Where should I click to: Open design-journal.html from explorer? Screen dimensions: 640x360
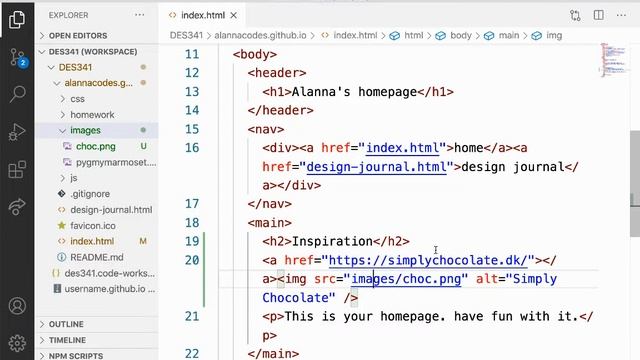click(x=97, y=210)
